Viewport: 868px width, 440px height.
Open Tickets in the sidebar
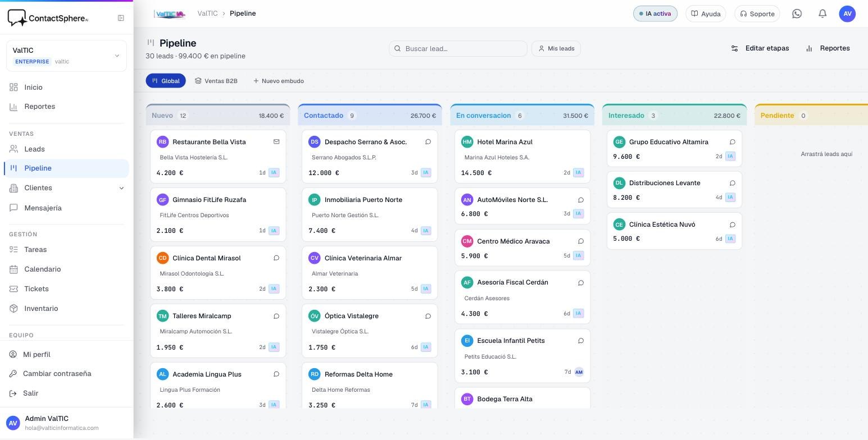(66, 288)
